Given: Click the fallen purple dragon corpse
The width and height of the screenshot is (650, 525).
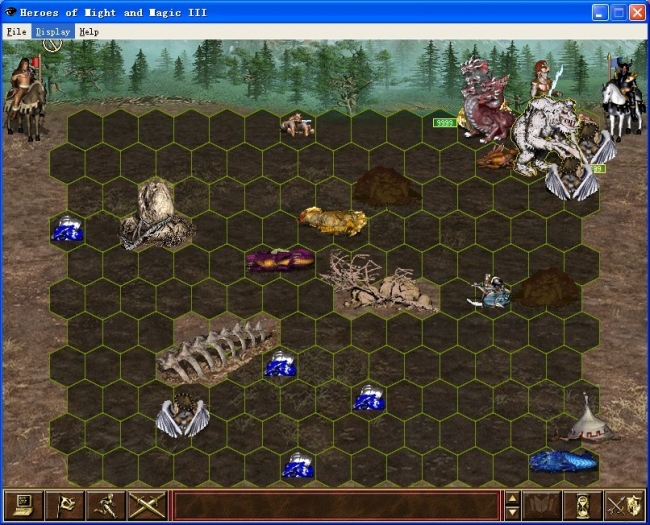Looking at the screenshot, I should point(280,260).
